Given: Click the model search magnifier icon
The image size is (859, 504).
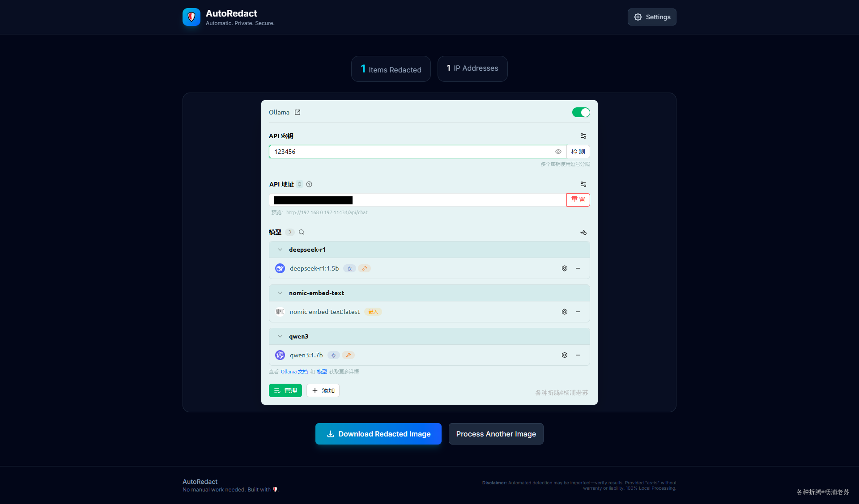Looking at the screenshot, I should click(302, 232).
